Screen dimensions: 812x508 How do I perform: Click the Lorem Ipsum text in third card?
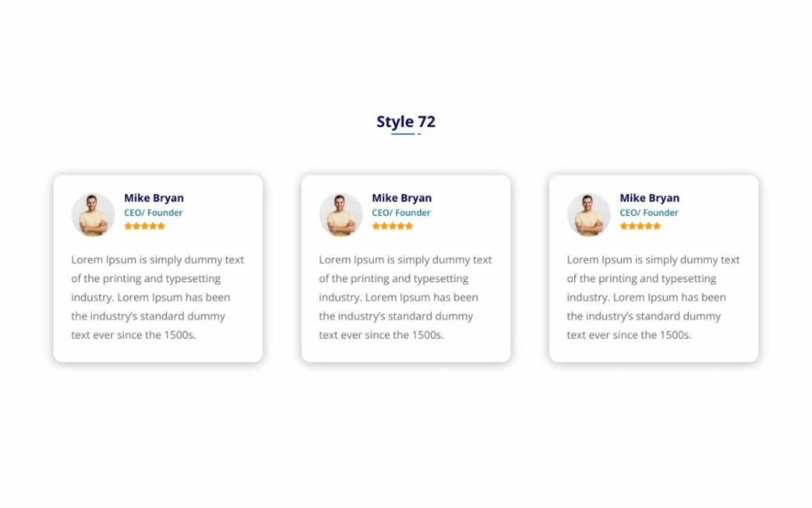[653, 297]
